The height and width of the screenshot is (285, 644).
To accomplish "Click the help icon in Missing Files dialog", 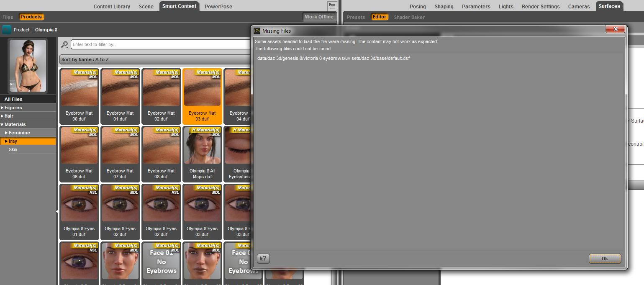I will [263, 258].
